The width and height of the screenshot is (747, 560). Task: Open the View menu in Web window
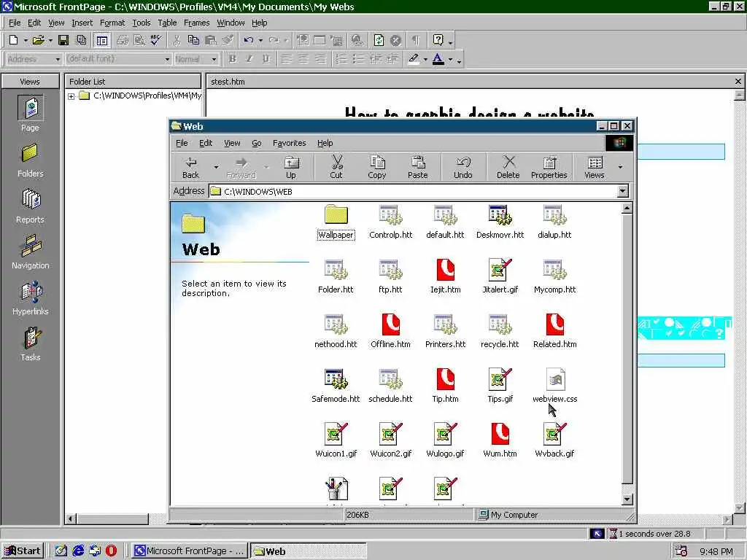[x=232, y=143]
